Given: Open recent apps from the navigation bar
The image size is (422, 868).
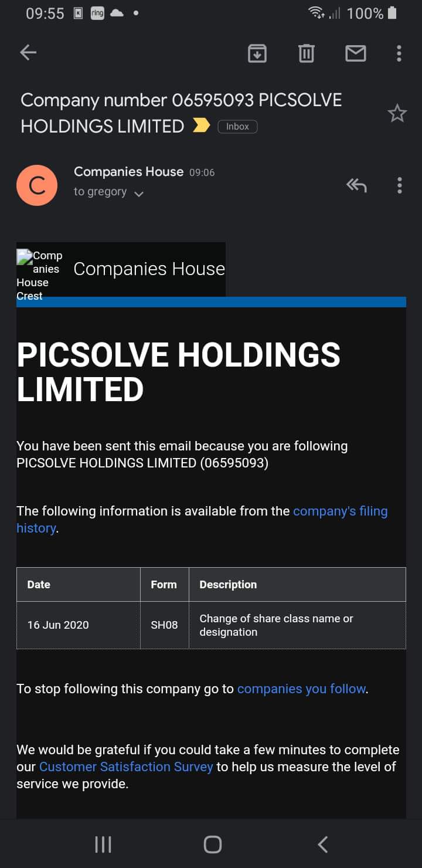Looking at the screenshot, I should point(103,845).
